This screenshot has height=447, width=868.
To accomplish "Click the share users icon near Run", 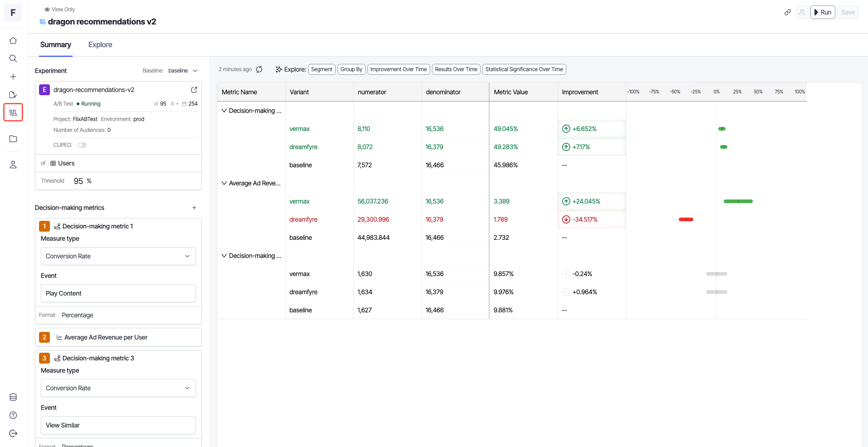I will pos(802,12).
